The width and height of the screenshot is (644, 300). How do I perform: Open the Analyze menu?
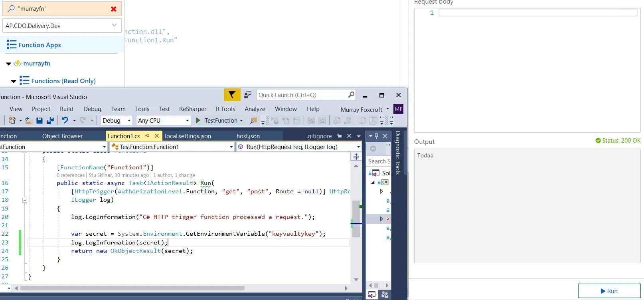pyautogui.click(x=255, y=109)
